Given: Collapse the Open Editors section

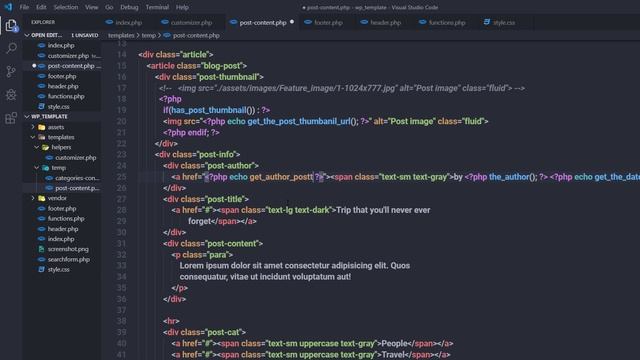Looking at the screenshot, I should click(x=27, y=35).
